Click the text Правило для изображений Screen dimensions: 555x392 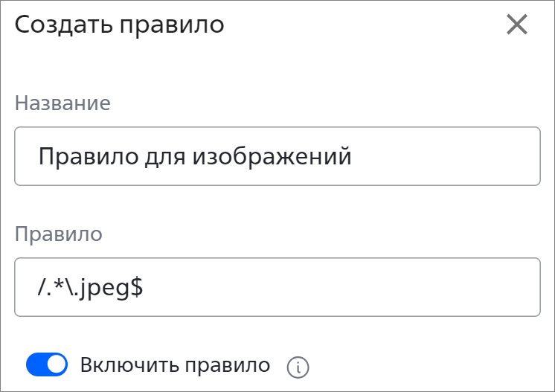pyautogui.click(x=195, y=156)
